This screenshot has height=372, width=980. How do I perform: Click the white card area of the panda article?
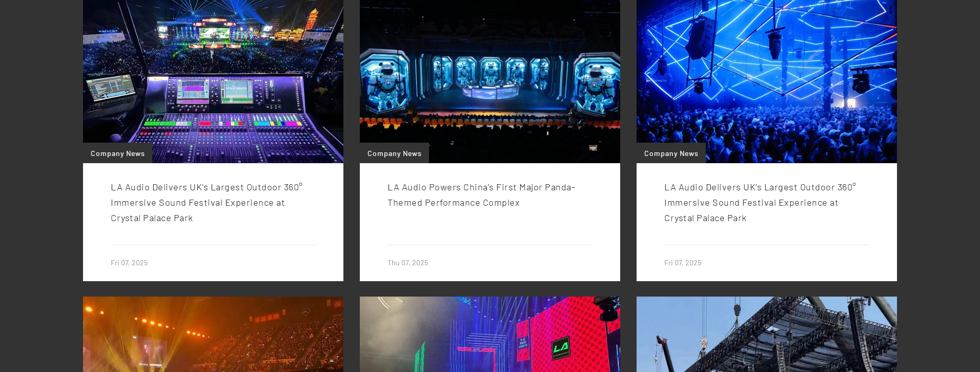coord(489,222)
